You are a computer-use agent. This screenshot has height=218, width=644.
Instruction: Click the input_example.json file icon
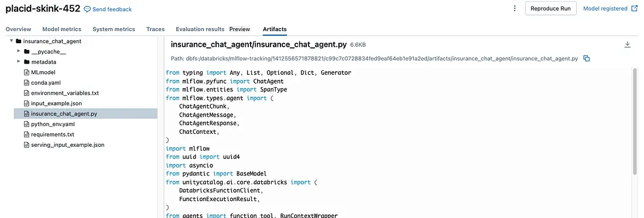pos(27,103)
